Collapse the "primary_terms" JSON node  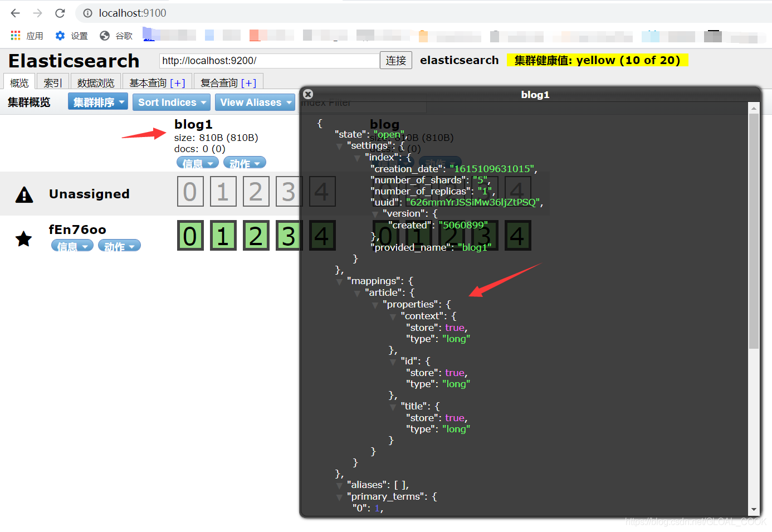pos(339,497)
